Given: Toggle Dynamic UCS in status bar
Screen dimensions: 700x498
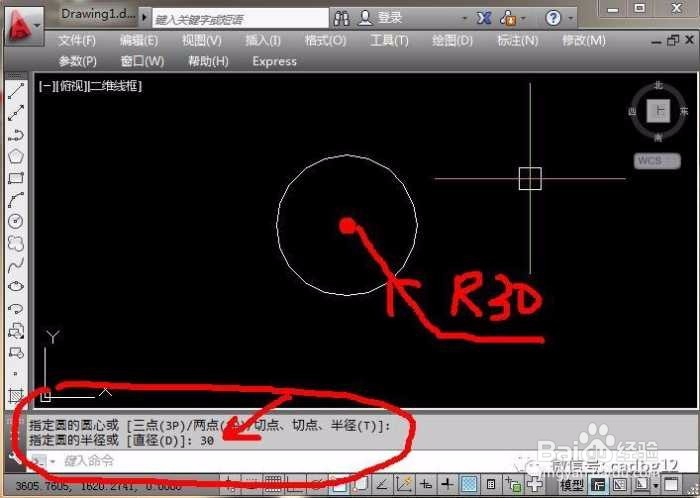Looking at the screenshot, I should pyautogui.click(x=404, y=484).
